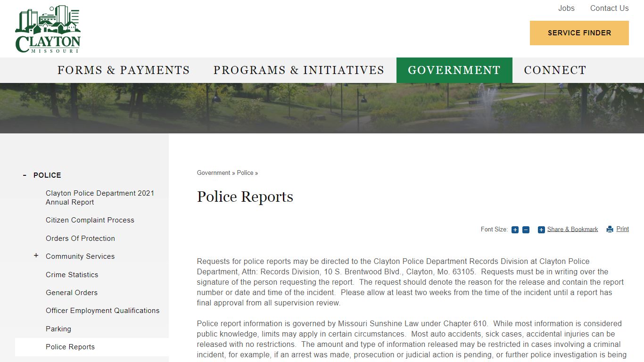Open the Community Services page
The height and width of the screenshot is (362, 644).
tap(80, 256)
